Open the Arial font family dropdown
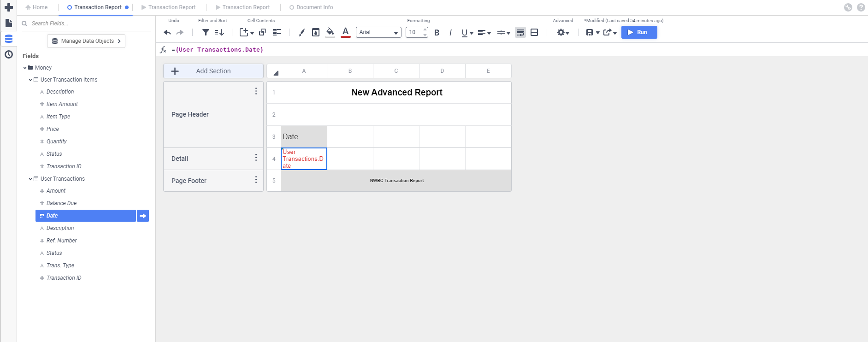 point(378,32)
